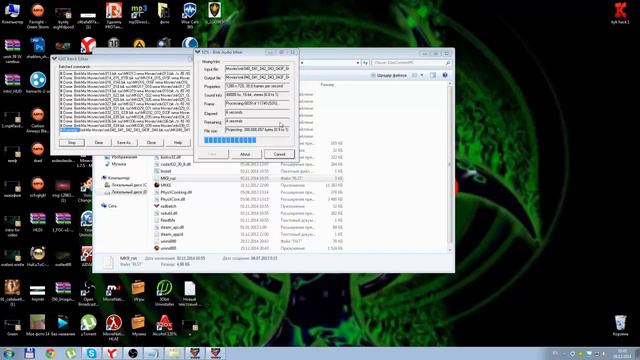Toggle the Explorer preview pane icon
The image size is (640, 360).
(433, 75)
